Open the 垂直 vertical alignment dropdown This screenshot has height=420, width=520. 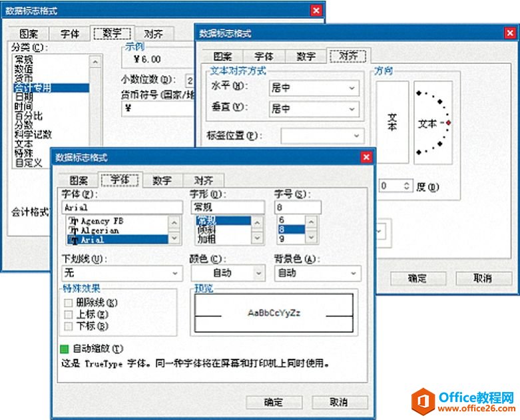(x=314, y=109)
